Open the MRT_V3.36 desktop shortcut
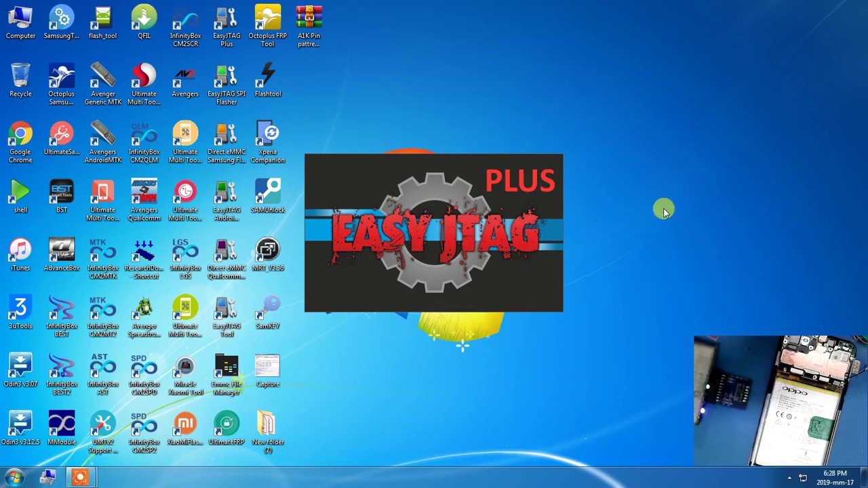The width and height of the screenshot is (868, 488). pos(268,255)
